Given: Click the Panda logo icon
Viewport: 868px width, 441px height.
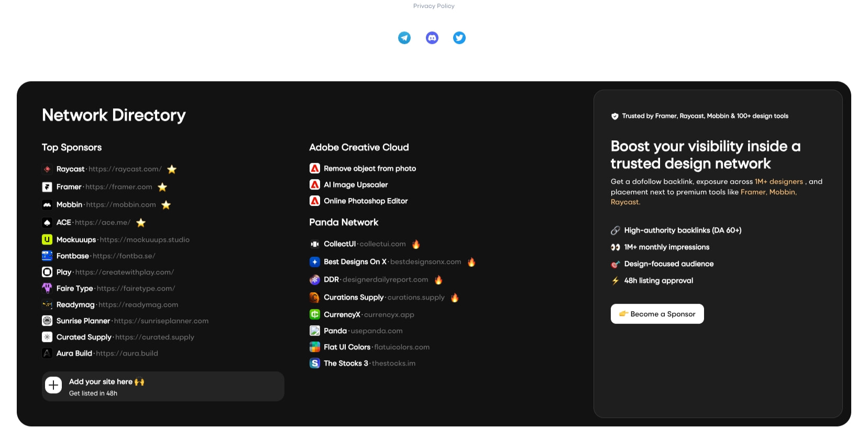Looking at the screenshot, I should coord(315,330).
